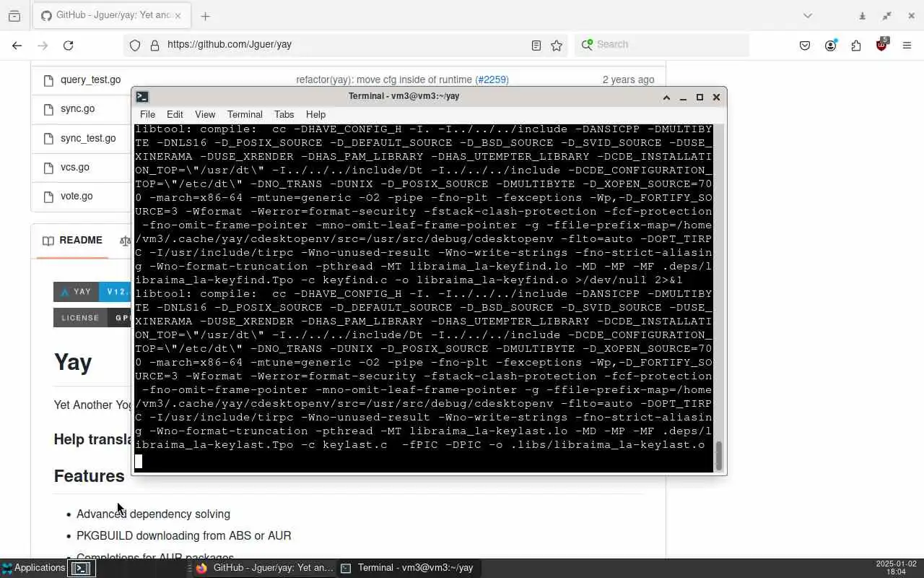This screenshot has width=924, height=578.
Task: Click vcs.go file icon
Action: pos(48,168)
